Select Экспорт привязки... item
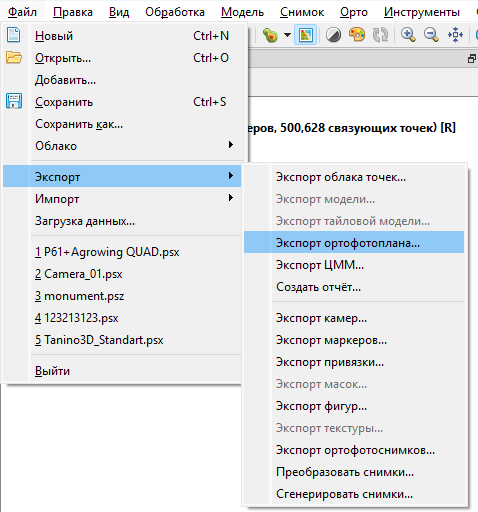The image size is (478, 512). tap(354, 362)
